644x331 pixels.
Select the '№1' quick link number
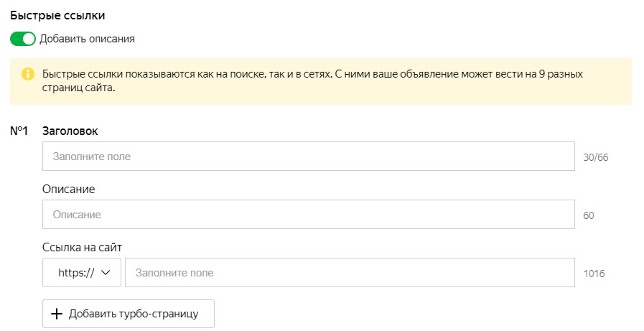[19, 131]
